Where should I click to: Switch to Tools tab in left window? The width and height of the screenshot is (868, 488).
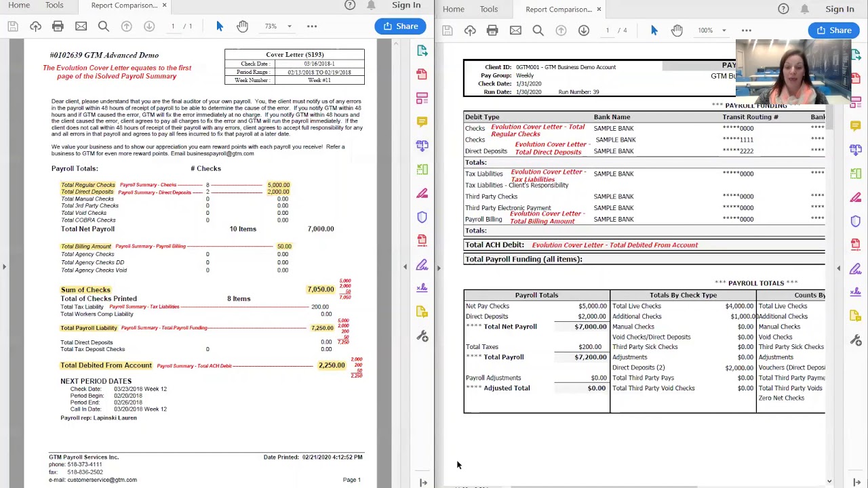point(54,5)
